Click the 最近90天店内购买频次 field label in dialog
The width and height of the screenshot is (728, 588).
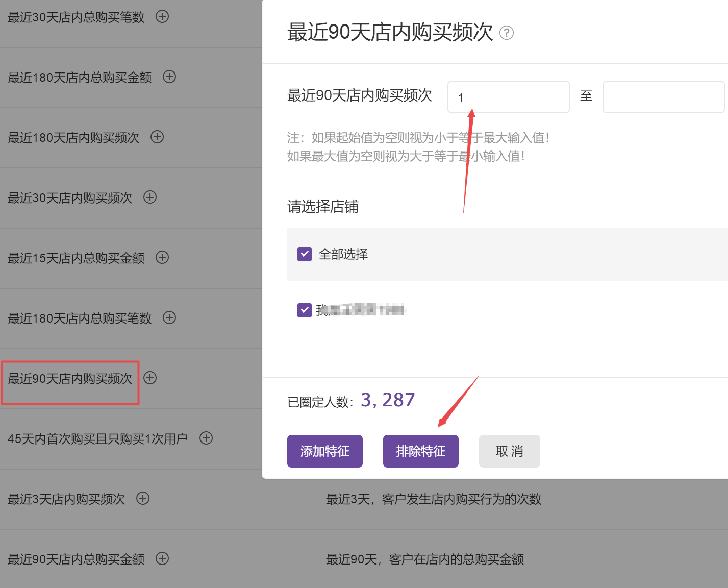point(360,95)
